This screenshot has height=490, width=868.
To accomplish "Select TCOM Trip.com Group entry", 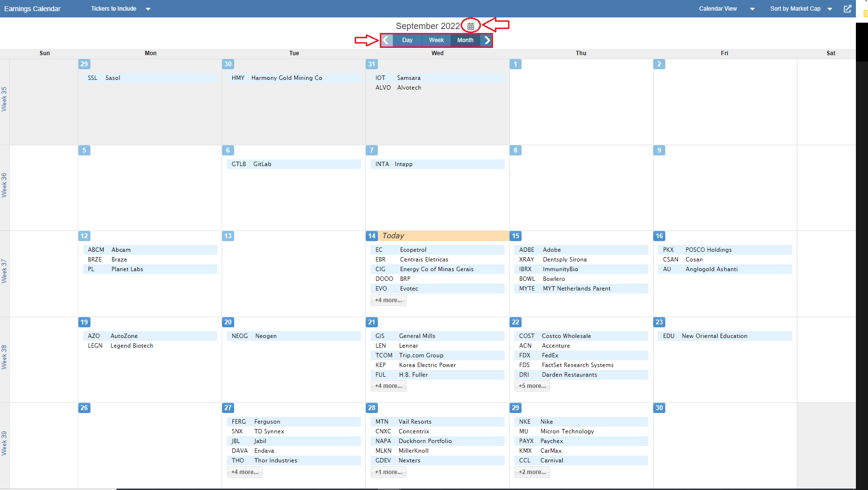I will (437, 355).
